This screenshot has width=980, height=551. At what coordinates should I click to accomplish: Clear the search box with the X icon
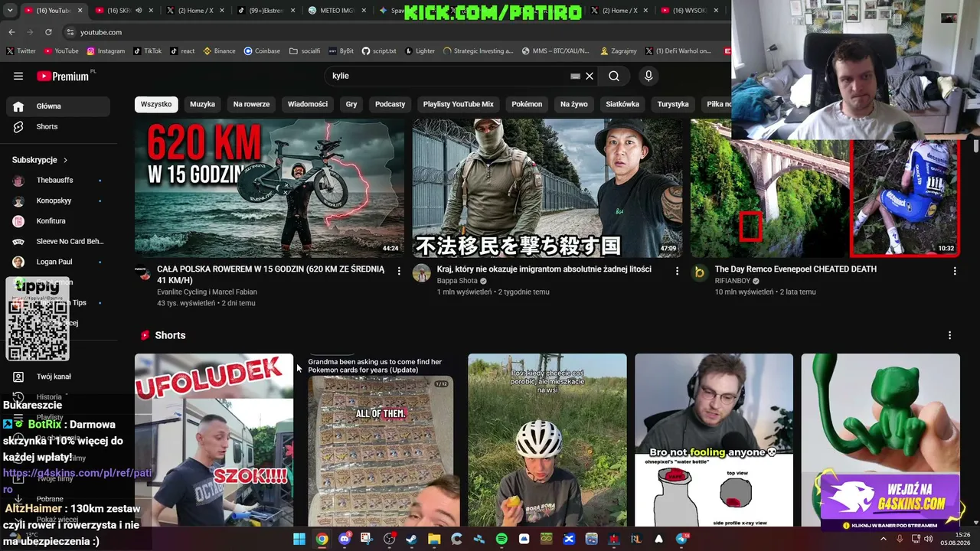click(590, 76)
